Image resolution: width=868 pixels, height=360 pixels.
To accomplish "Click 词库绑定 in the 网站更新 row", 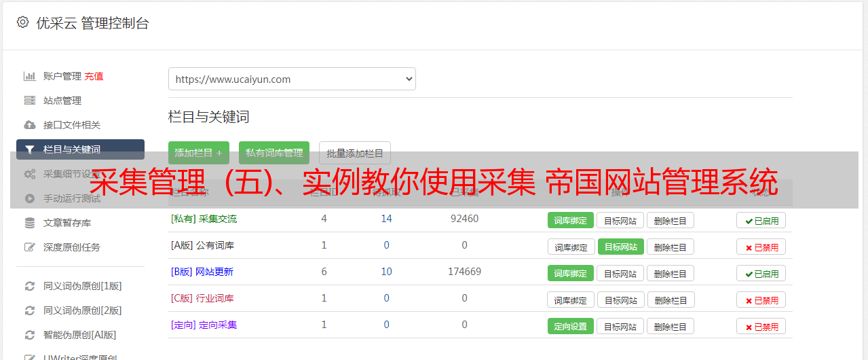I will pos(571,273).
